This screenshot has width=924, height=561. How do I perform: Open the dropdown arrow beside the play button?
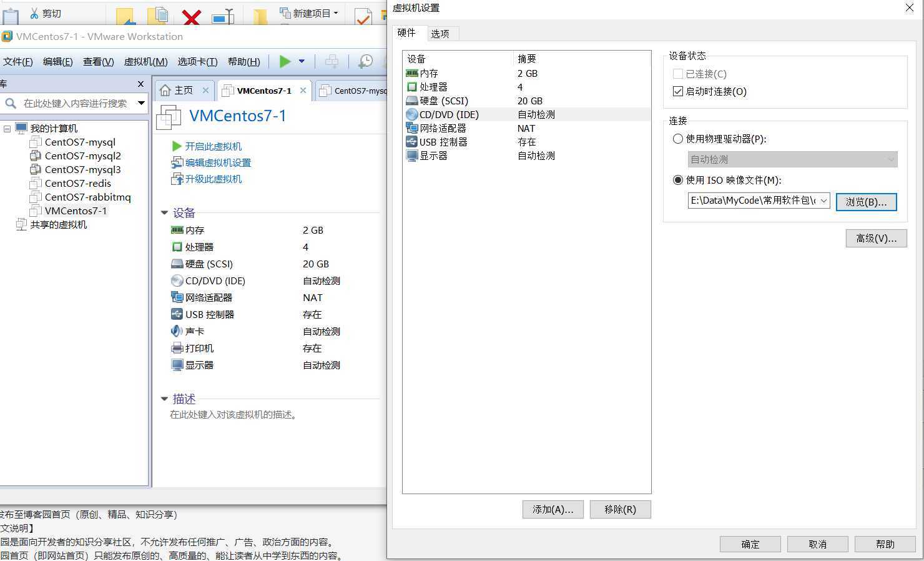[x=302, y=61]
